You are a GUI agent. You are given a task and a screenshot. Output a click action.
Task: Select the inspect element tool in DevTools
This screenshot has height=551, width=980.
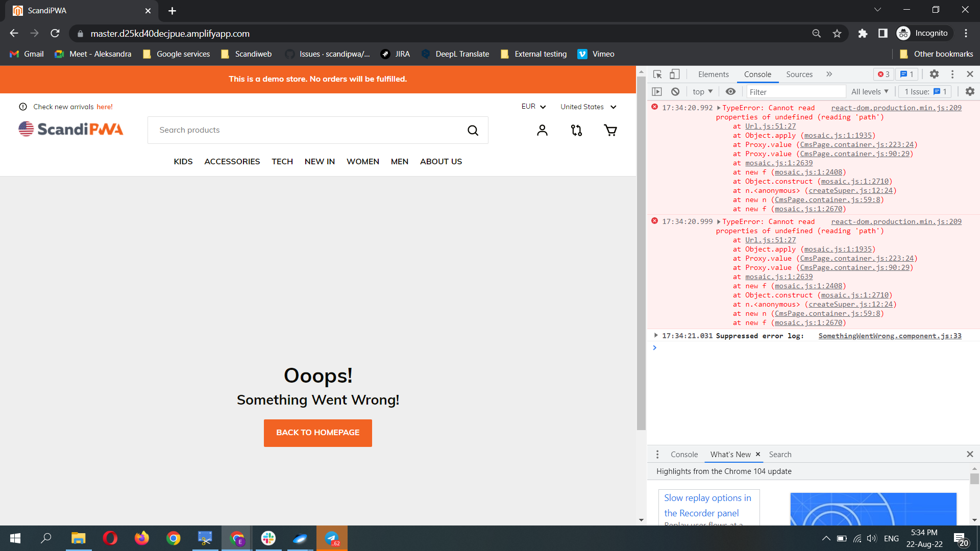658,74
